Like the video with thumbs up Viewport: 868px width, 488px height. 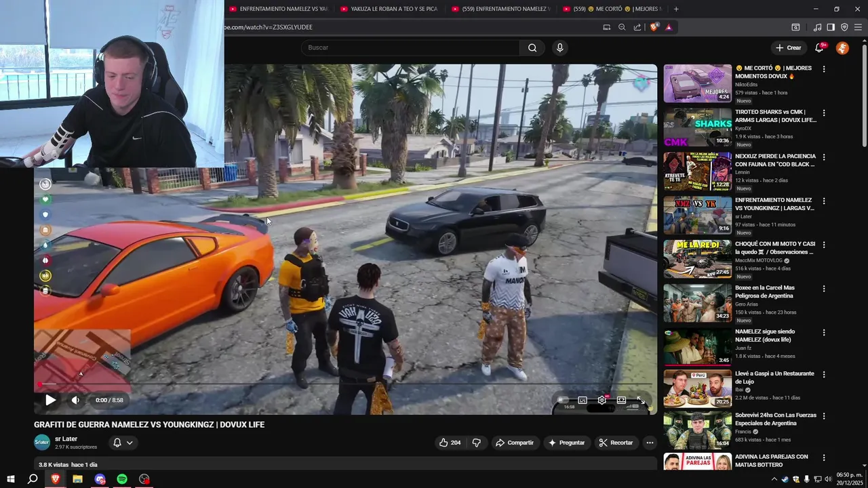450,443
